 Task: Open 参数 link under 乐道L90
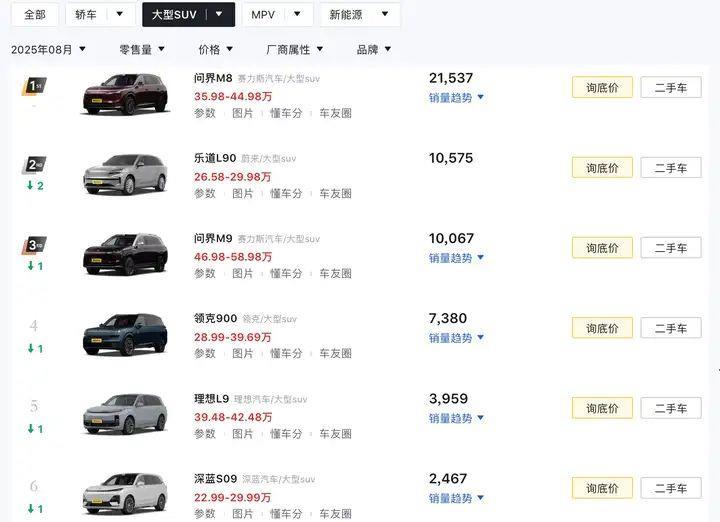204,193
